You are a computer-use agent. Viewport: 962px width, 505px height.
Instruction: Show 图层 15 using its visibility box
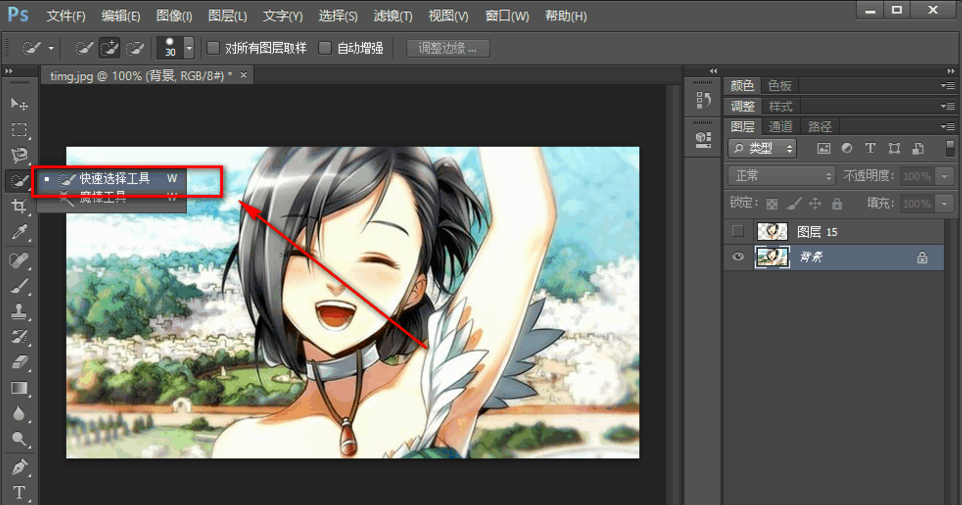[x=738, y=232]
